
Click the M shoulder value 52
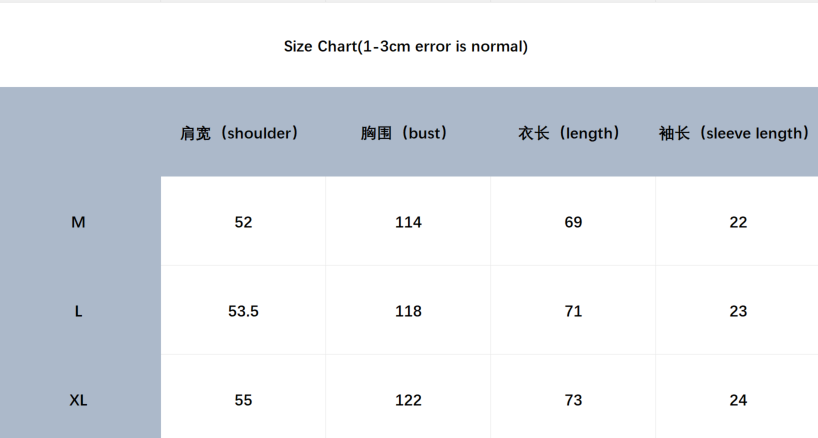tap(243, 222)
